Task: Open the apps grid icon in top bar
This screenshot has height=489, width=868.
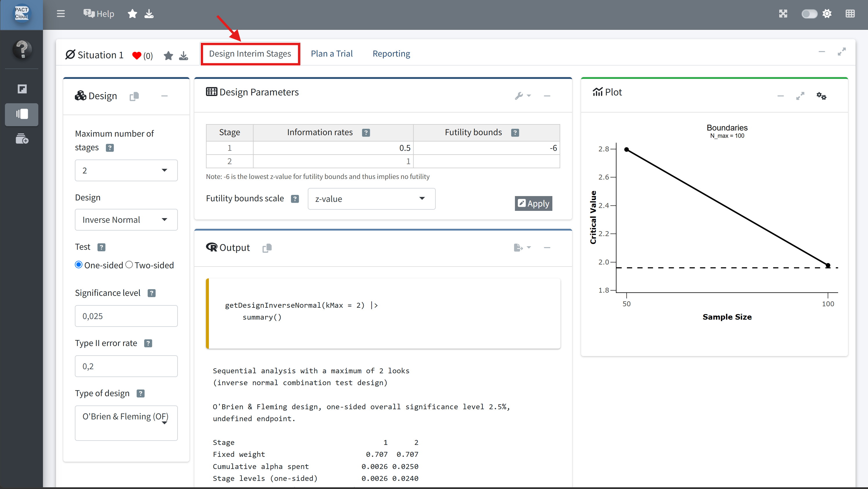Action: pyautogui.click(x=850, y=13)
